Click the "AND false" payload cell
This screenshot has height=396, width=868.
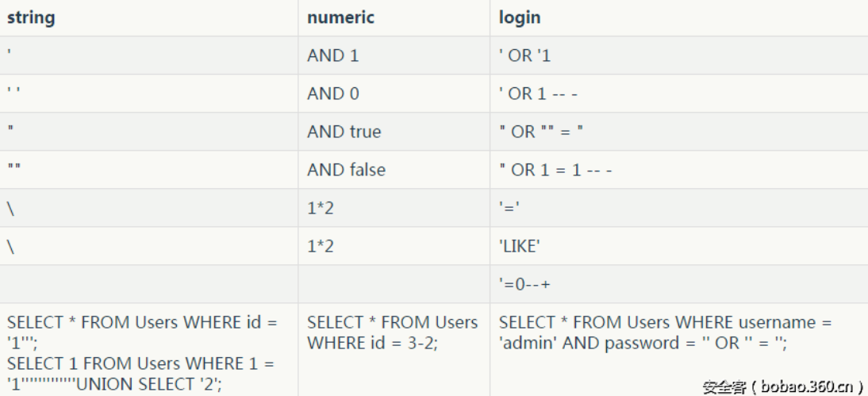[346, 170]
